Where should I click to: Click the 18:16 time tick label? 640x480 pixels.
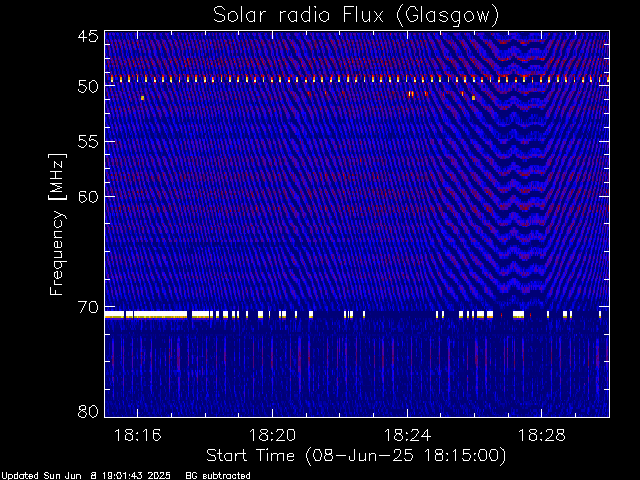click(138, 435)
